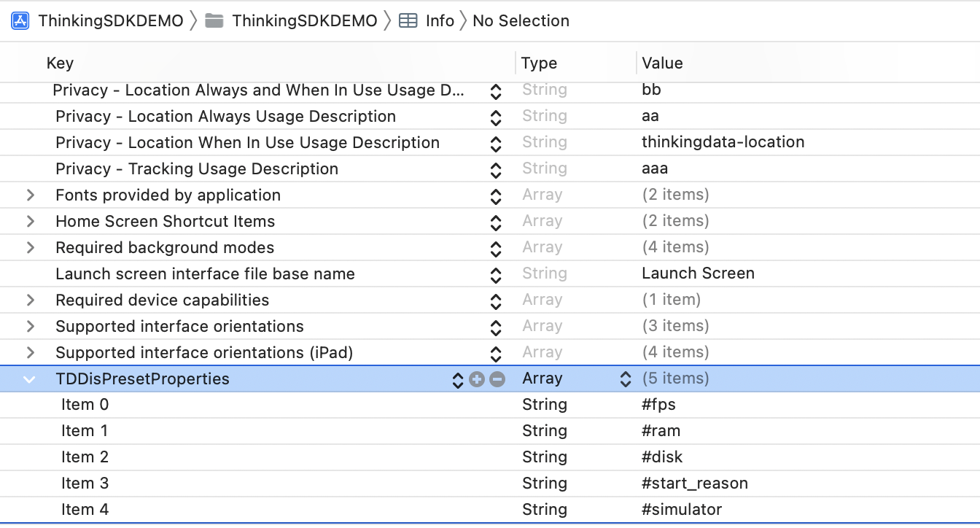
Task: Select the Item 2 row key
Action: 85,457
